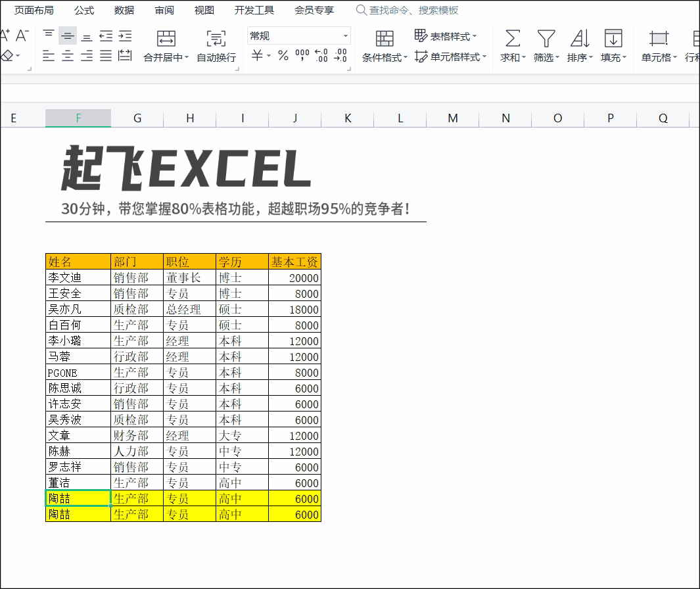Open alignment settings dialog launcher
This screenshot has height=589, width=700.
click(237, 69)
